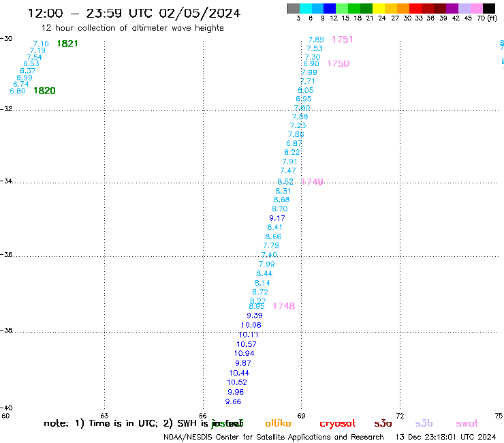Click the wave height value '7.53'
Image resolution: width=504 pixels, height=443 pixels.
(315, 48)
